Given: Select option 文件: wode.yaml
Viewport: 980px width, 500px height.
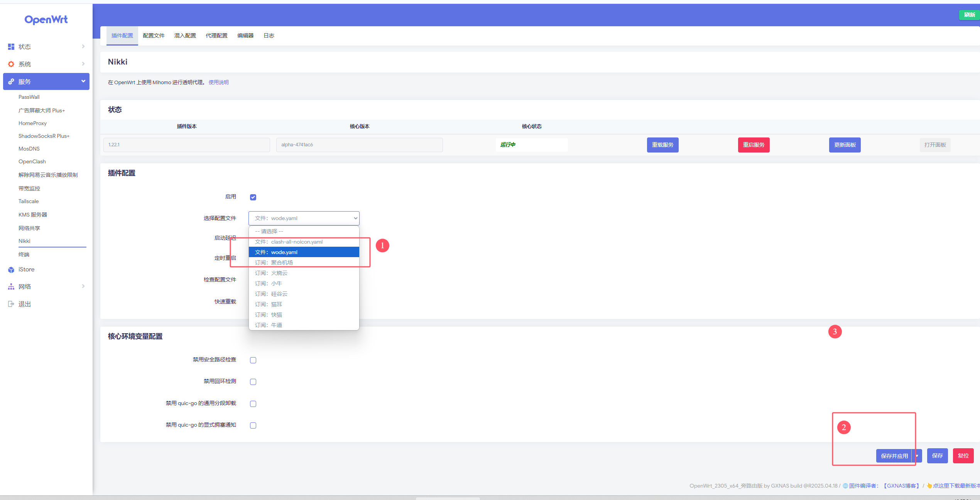Looking at the screenshot, I should tap(304, 252).
